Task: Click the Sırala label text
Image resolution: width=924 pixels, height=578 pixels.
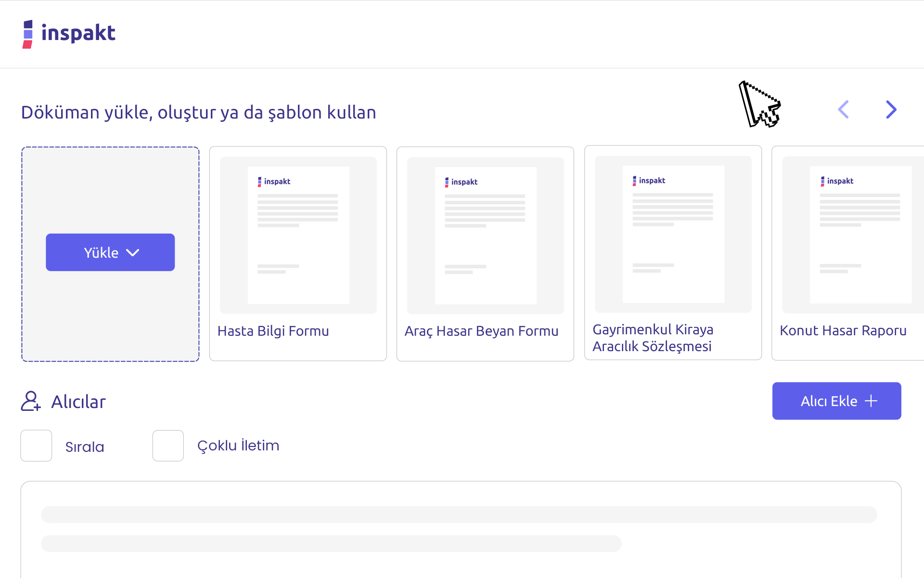Action: [85, 447]
